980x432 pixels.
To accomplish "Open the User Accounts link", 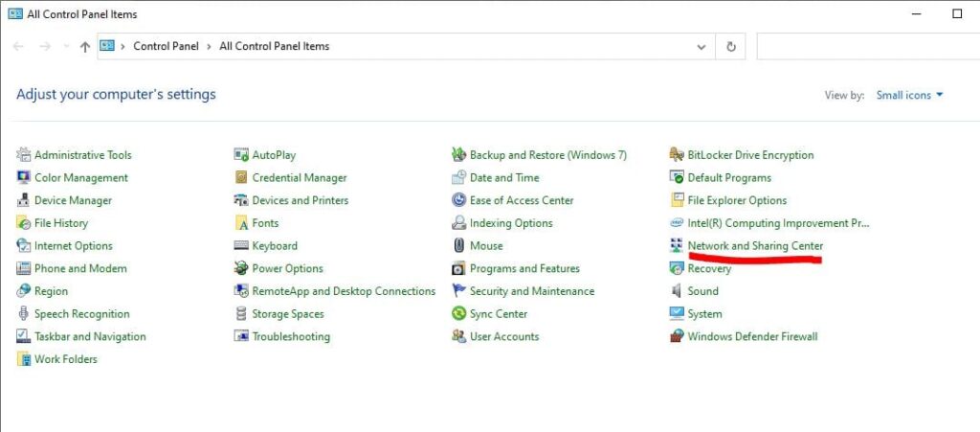I will (504, 336).
